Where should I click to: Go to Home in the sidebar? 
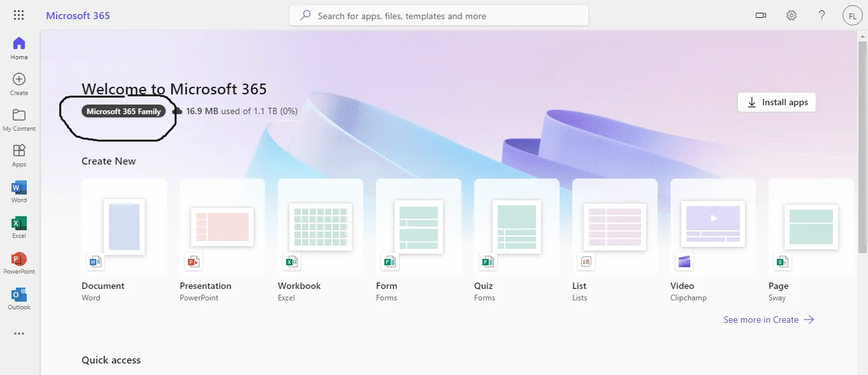(x=19, y=48)
